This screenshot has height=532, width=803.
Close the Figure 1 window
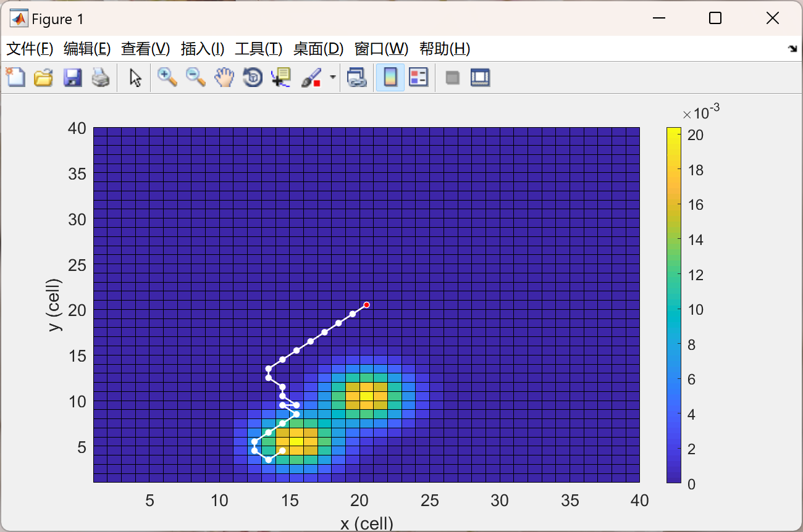(x=773, y=19)
